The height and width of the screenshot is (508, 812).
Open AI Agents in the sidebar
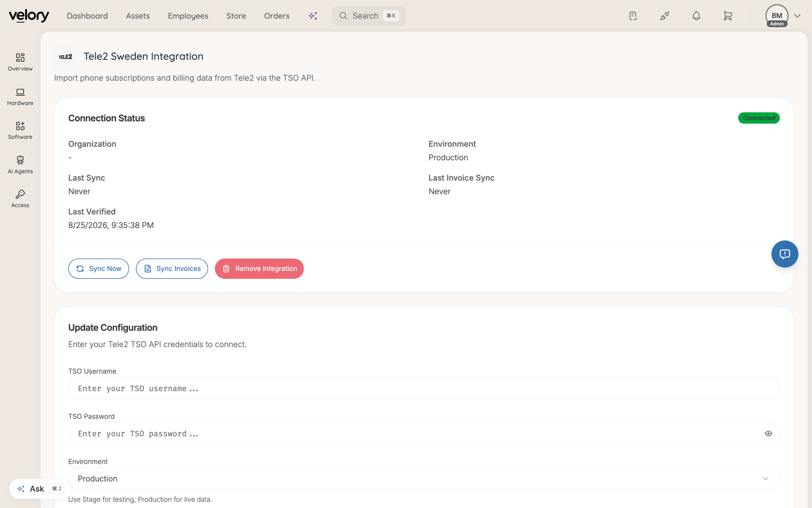[x=20, y=165]
